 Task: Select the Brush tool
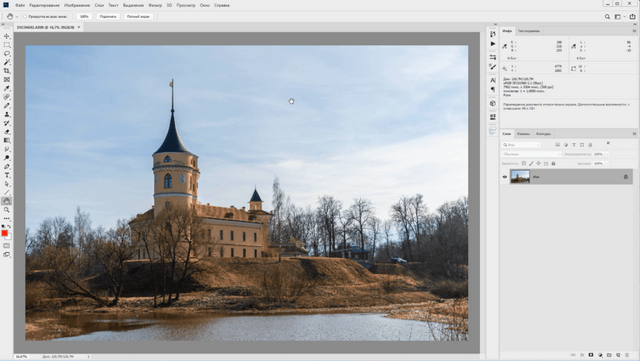7,106
